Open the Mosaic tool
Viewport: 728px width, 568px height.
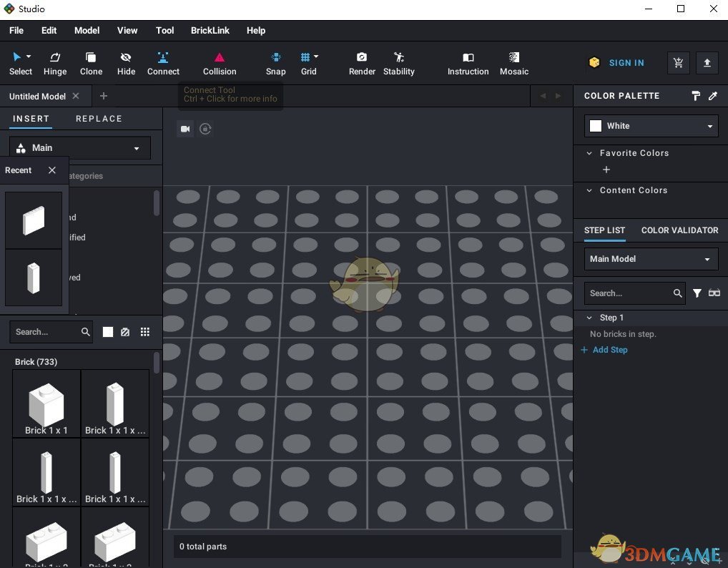click(x=513, y=63)
